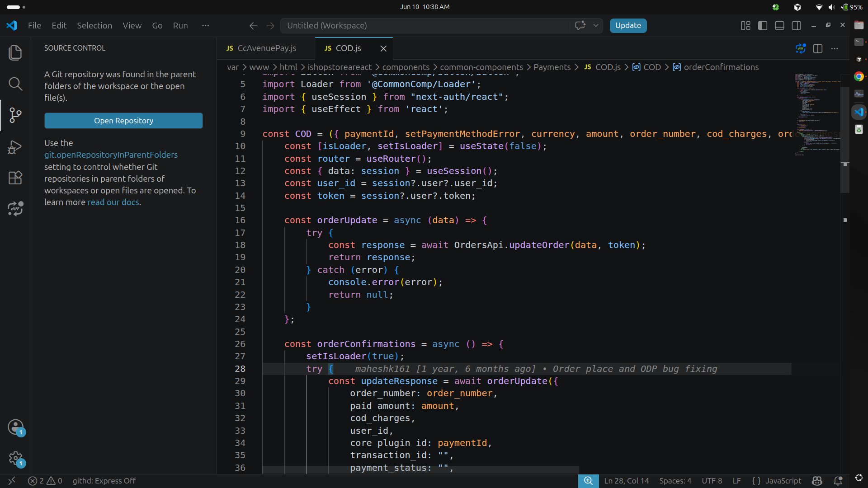Open the Terminal icon in the dock
Screen dimensions: 868x488
pyautogui.click(x=859, y=42)
